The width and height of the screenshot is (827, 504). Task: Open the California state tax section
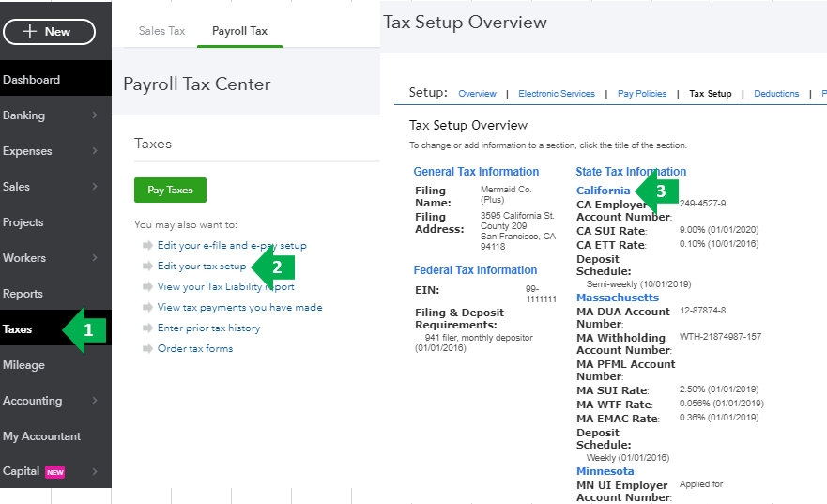[604, 191]
